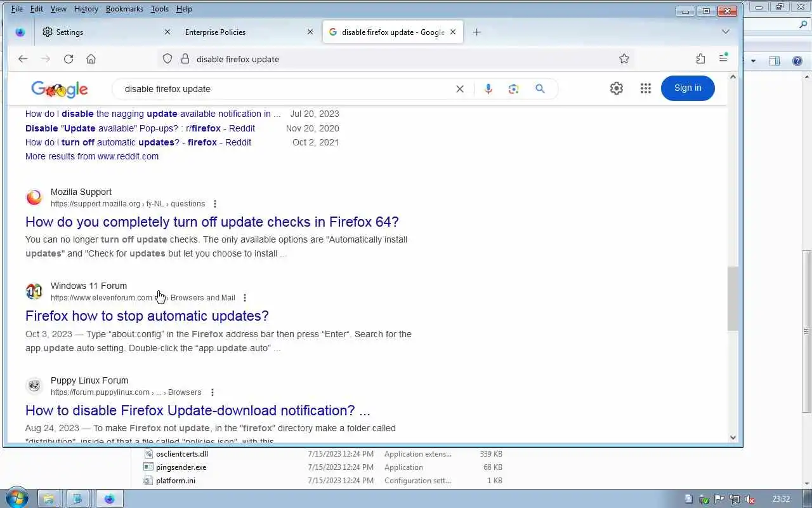Screen dimensions: 812x508
Task: Click the Firefox taskbar button
Action: 110,498
